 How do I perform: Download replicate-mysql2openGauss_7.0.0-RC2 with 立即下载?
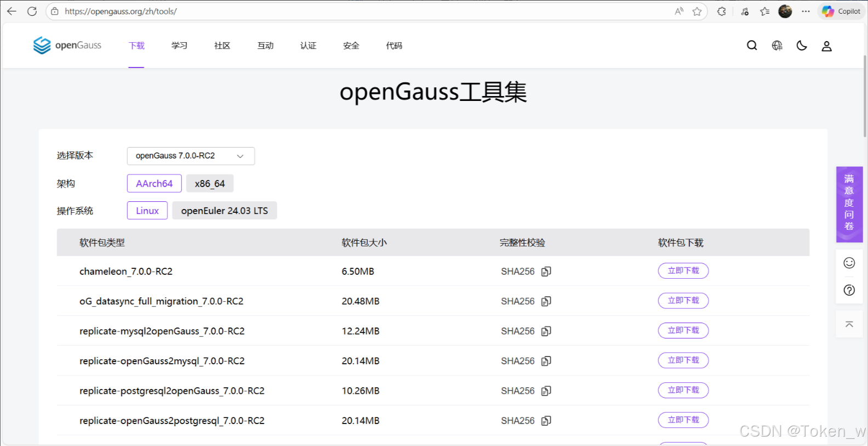(x=683, y=330)
